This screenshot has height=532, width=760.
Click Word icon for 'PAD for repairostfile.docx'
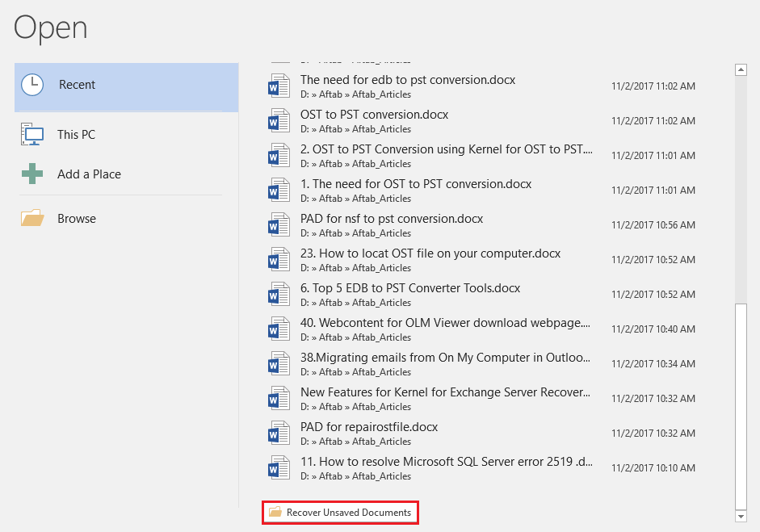(x=279, y=434)
